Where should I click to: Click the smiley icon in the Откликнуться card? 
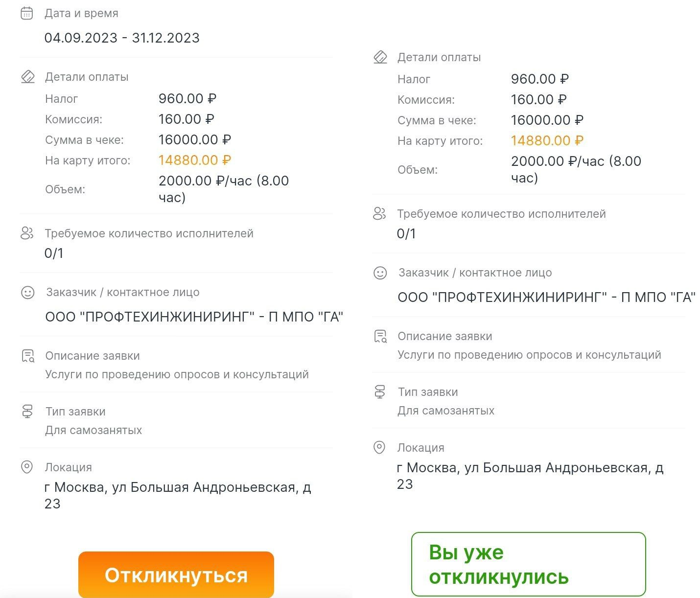pyautogui.click(x=27, y=293)
